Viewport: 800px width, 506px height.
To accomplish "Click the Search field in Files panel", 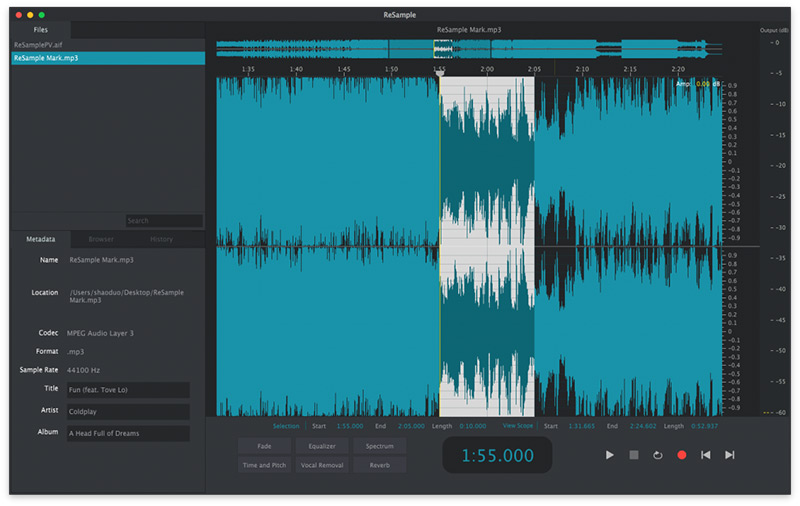I will [x=163, y=221].
